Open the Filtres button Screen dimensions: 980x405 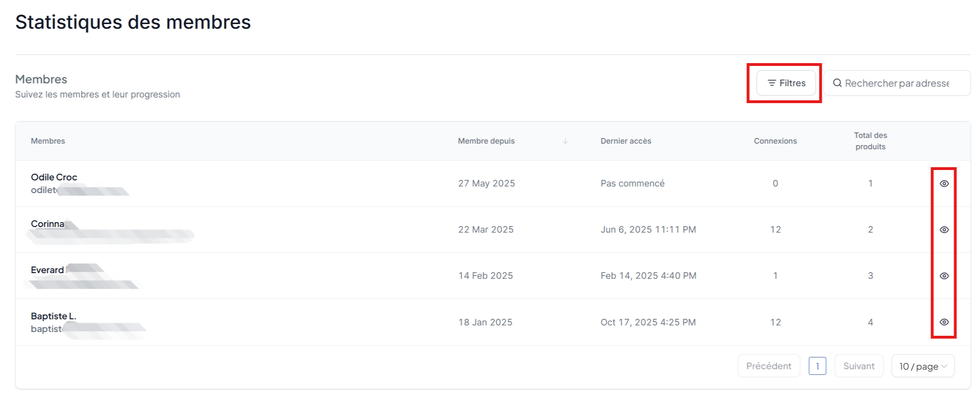[786, 83]
